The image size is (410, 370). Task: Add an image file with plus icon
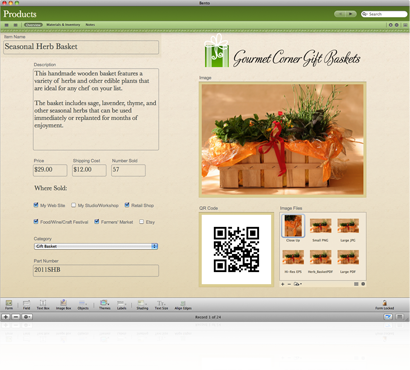point(283,284)
